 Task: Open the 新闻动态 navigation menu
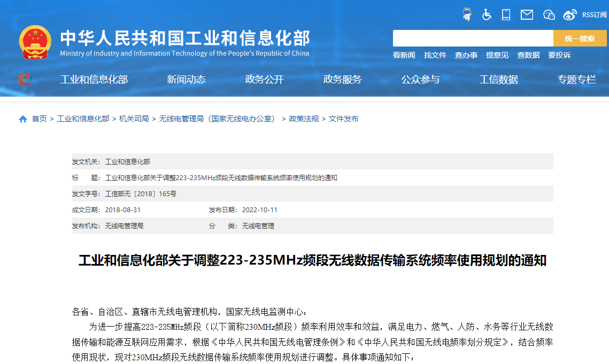point(186,79)
